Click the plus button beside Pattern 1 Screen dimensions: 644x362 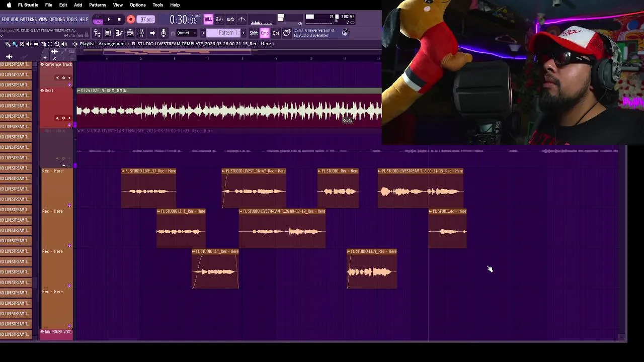244,33
